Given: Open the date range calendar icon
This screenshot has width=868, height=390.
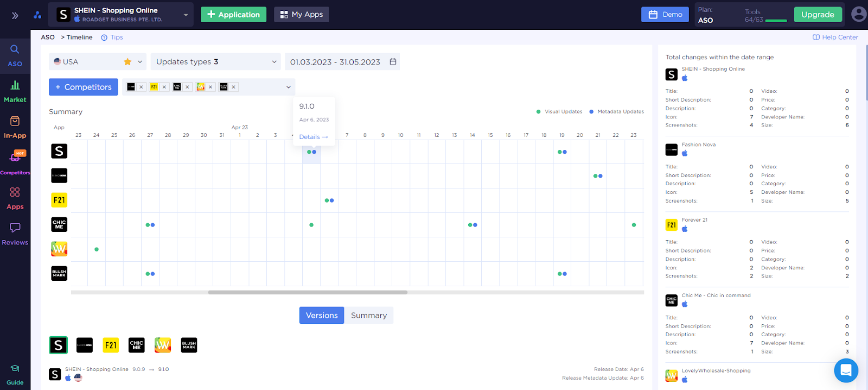Looking at the screenshot, I should tap(393, 62).
